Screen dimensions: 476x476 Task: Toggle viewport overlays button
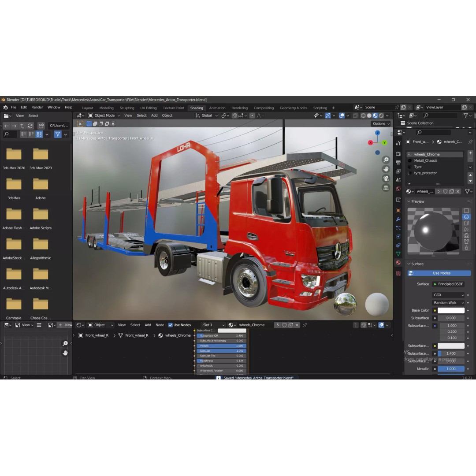pos(342,115)
